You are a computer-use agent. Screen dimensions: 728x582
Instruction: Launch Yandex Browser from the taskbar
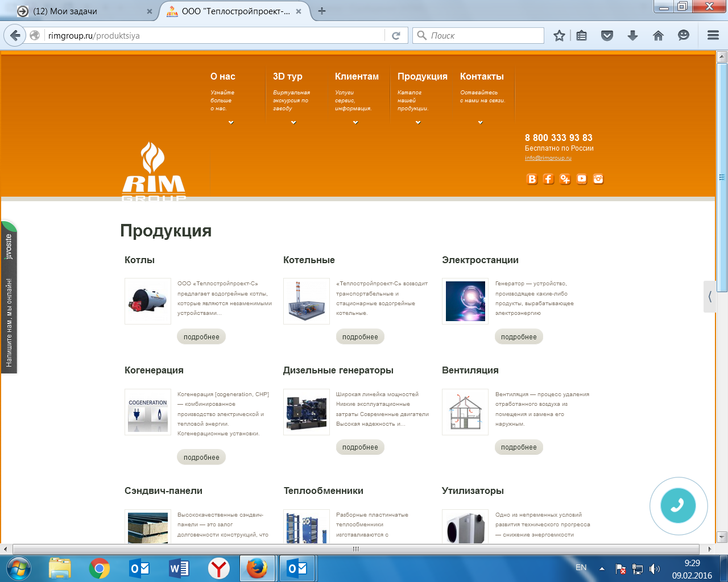(219, 568)
